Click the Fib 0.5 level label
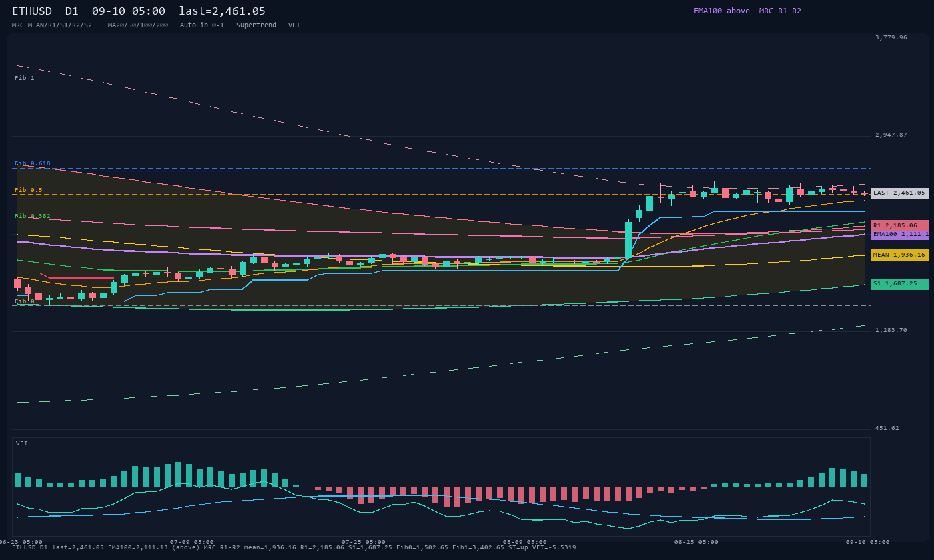Image resolution: width=934 pixels, height=560 pixels. tap(29, 190)
